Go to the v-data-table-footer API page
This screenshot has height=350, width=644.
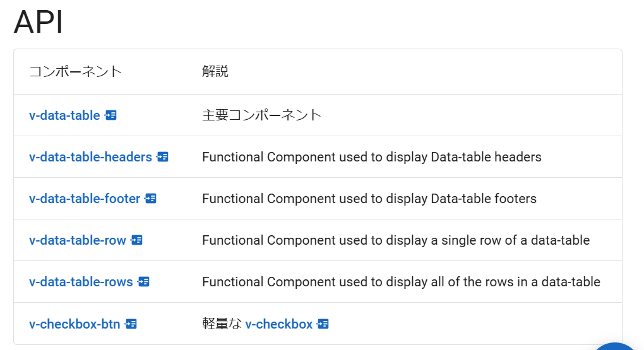85,199
